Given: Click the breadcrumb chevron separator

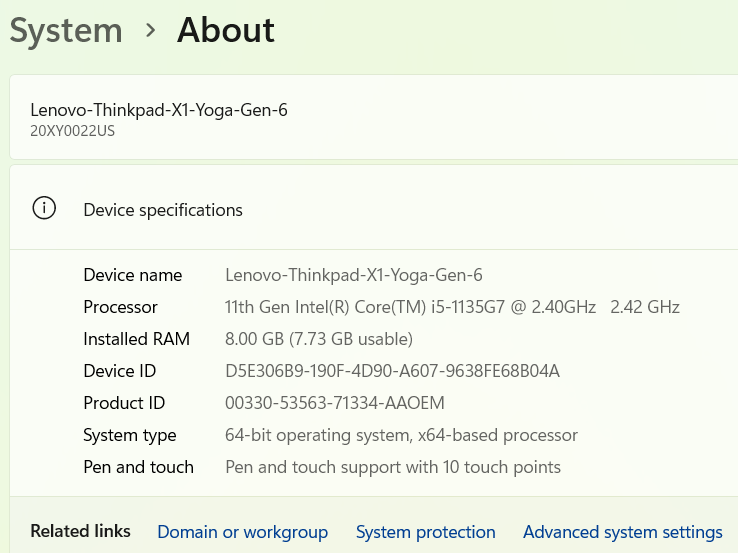Looking at the screenshot, I should click(x=150, y=31).
